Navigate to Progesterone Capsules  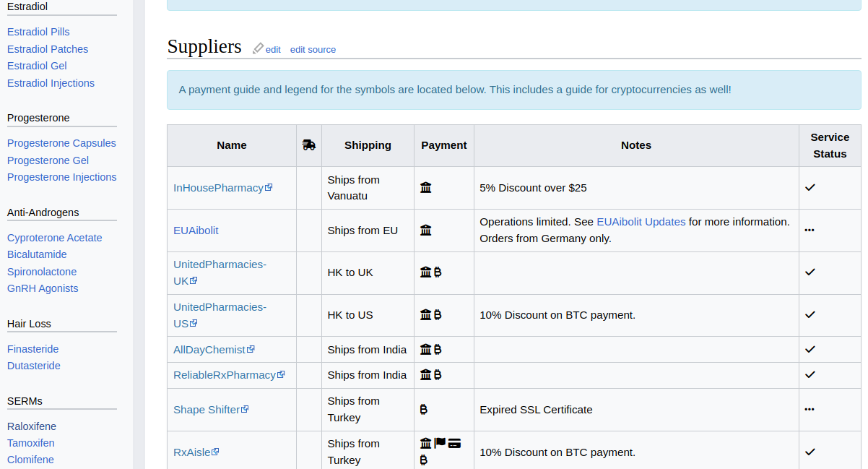coord(61,143)
